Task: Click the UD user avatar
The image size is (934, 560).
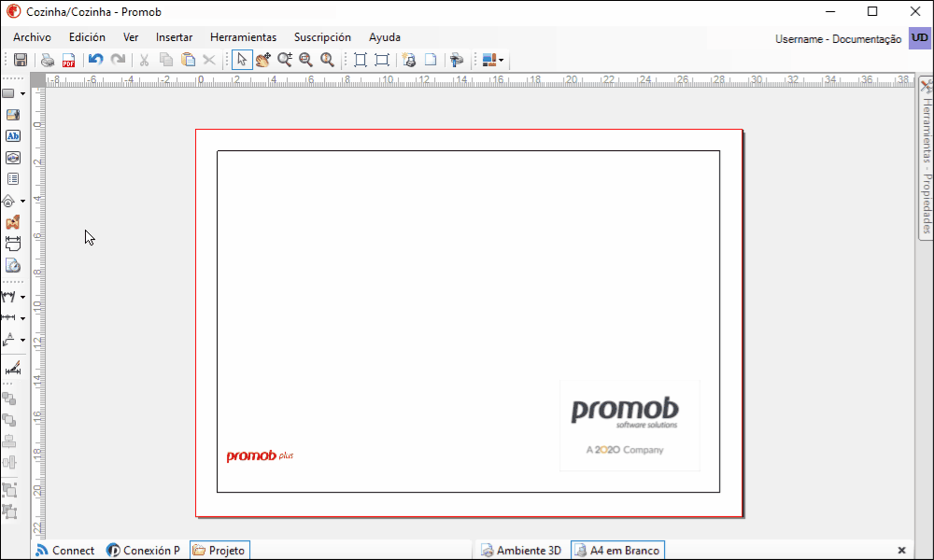Action: coord(920,38)
